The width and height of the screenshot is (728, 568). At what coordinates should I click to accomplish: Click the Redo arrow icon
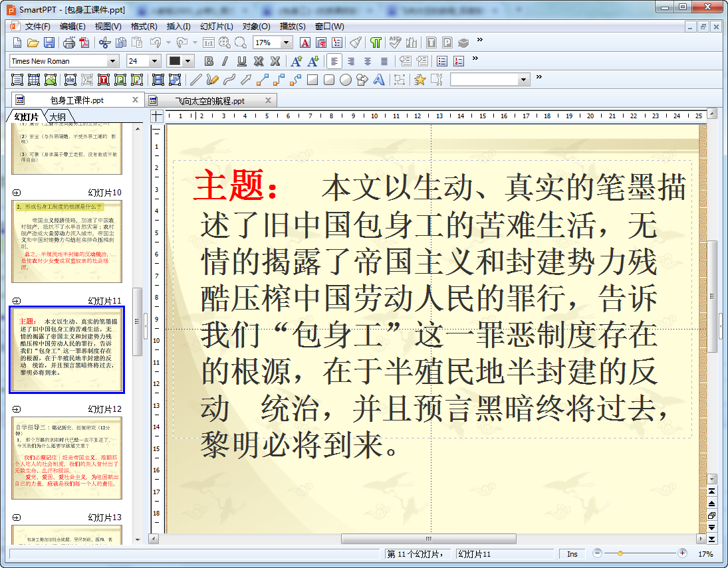pyautogui.click(x=182, y=43)
